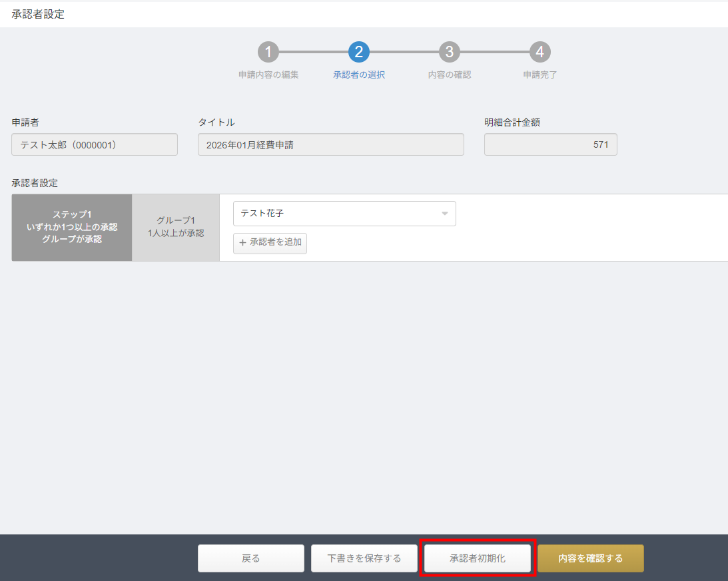Screen dimensions: 728x581
Task: Select the 申請完了 step label
Action: pos(540,75)
